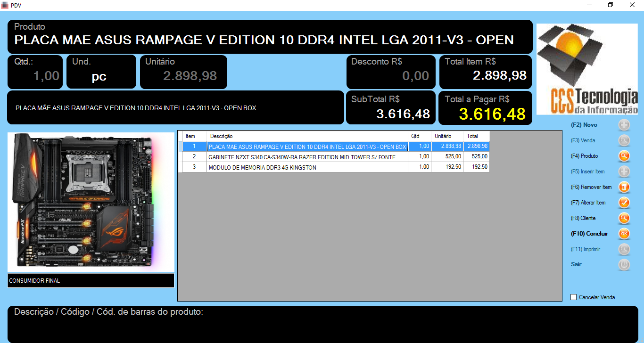The height and width of the screenshot is (343, 644).
Task: Click the (F7) Alterar Item label
Action: tap(588, 203)
